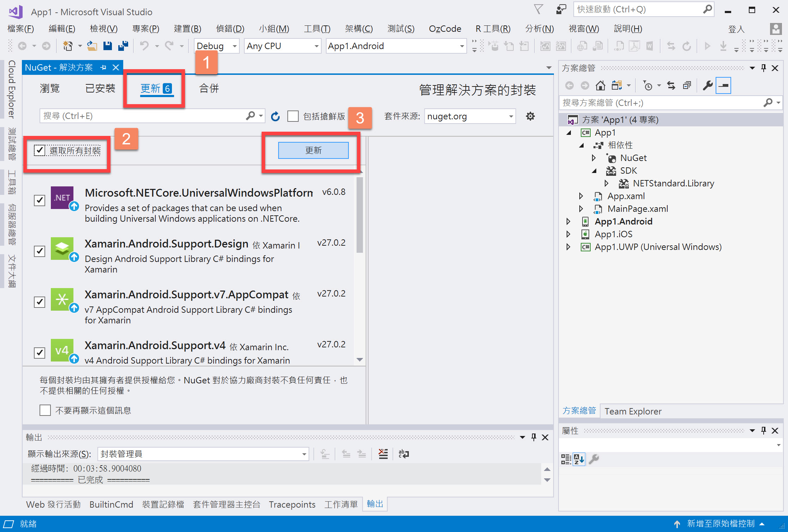Click the NuGet refresh icon
Image resolution: width=788 pixels, height=532 pixels.
tap(275, 116)
